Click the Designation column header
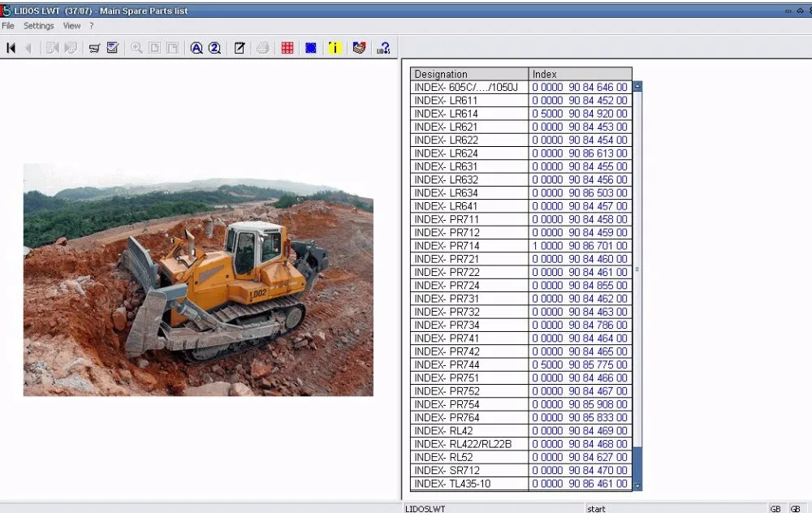This screenshot has width=812, height=513. (469, 74)
